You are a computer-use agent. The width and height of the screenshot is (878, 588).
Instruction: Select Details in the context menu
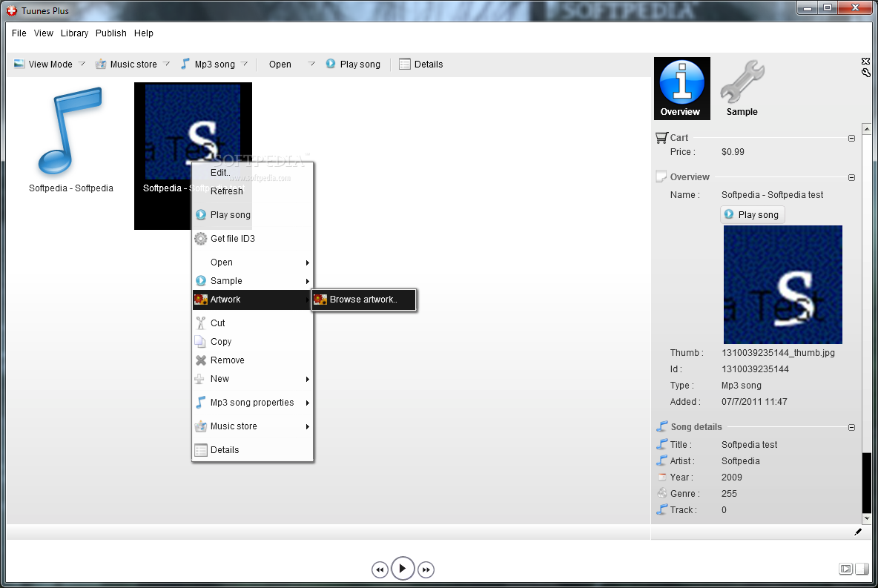pyautogui.click(x=252, y=449)
